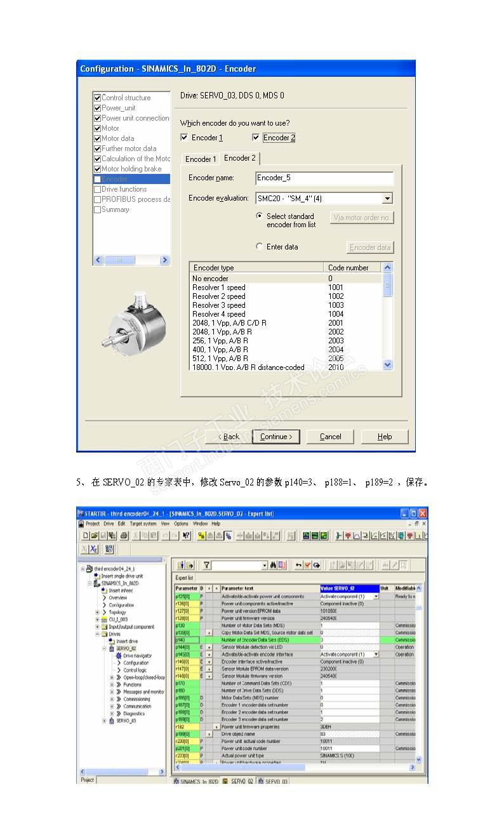Click the red checkmark icon in expert list toolbar

tap(307, 565)
